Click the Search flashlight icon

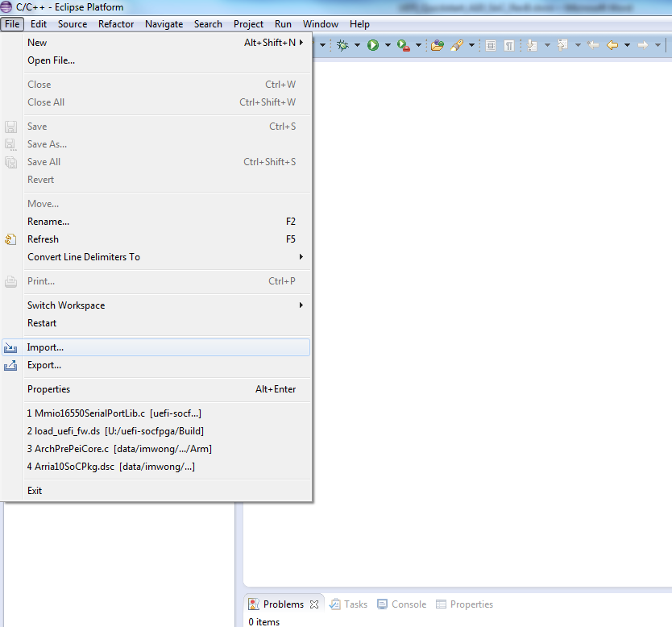pyautogui.click(x=457, y=45)
